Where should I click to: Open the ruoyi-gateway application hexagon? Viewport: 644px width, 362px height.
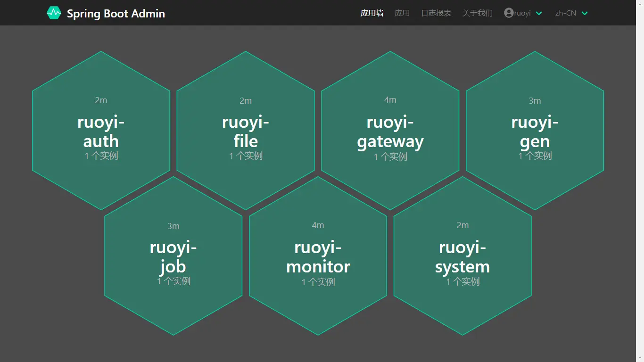click(390, 131)
